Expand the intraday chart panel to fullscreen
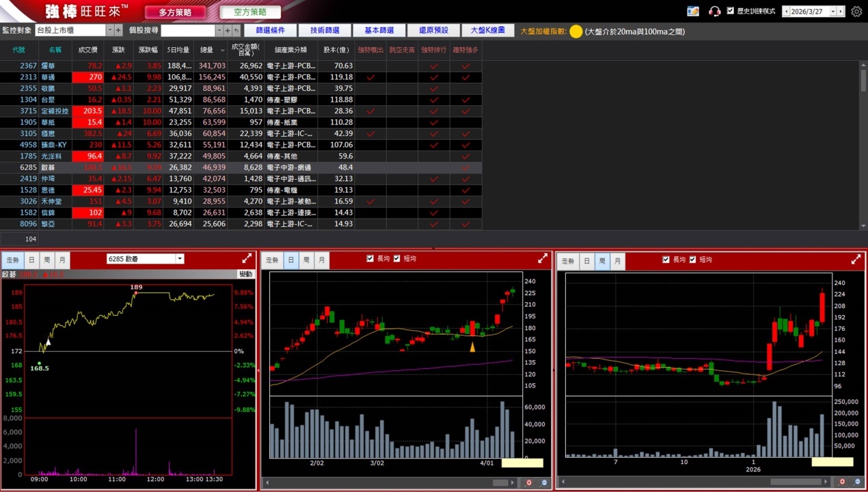Screen dimensions: 868x492 (x=247, y=259)
